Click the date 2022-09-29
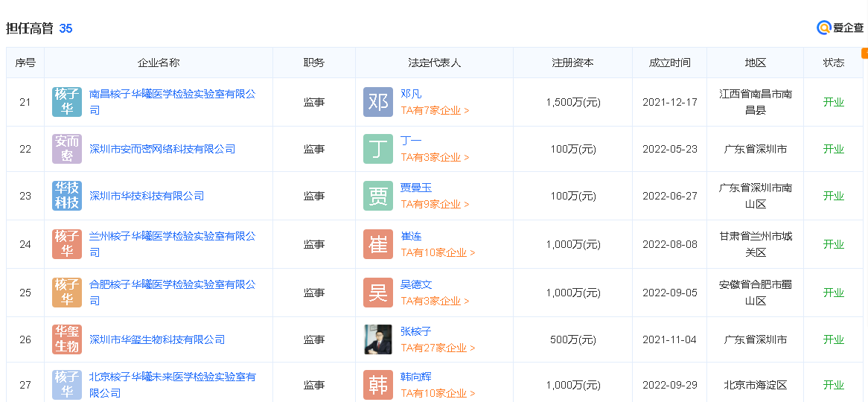The image size is (868, 402). point(670,385)
